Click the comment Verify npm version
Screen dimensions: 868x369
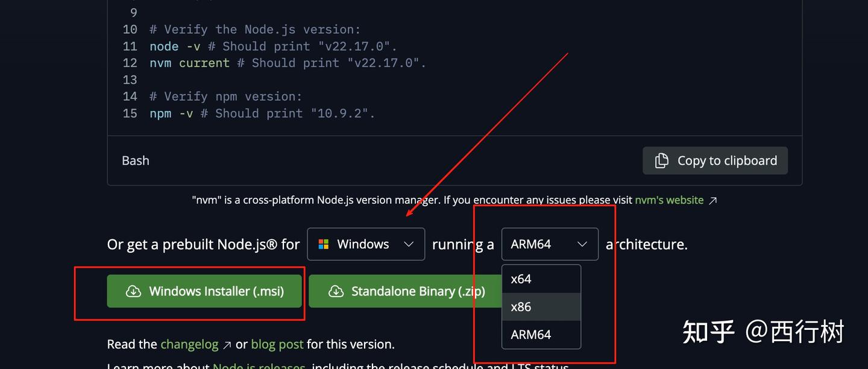point(226,96)
